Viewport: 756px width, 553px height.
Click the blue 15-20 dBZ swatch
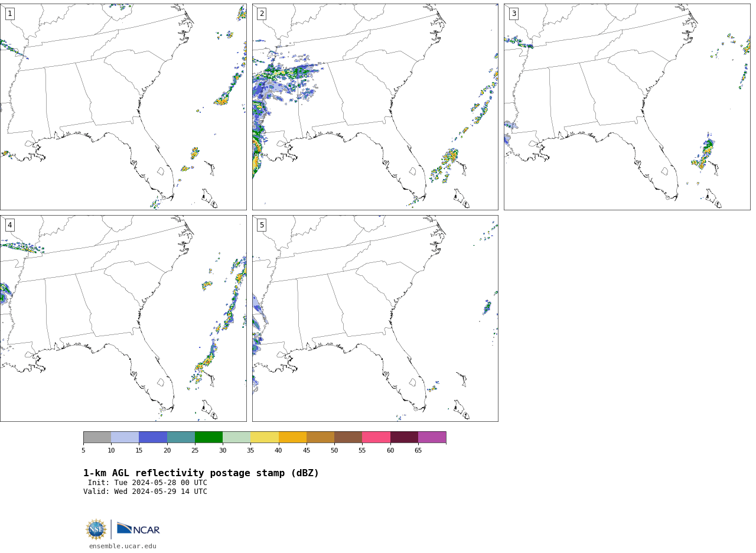(x=153, y=437)
